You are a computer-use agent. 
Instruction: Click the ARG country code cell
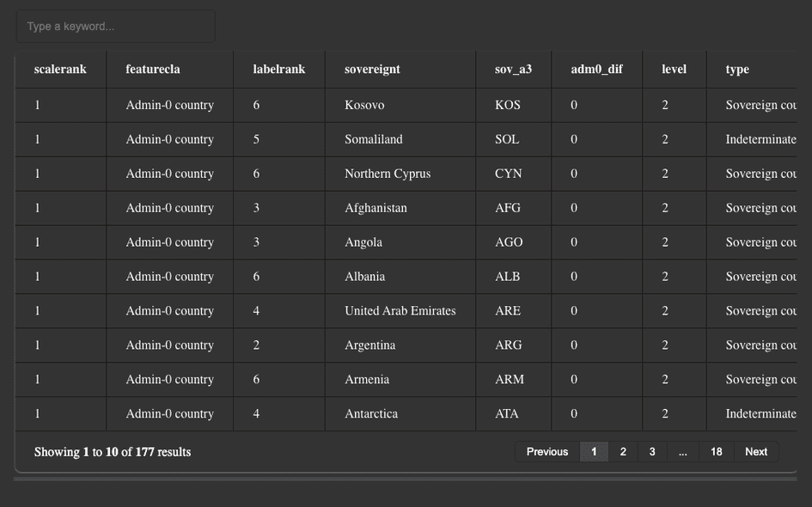point(509,345)
